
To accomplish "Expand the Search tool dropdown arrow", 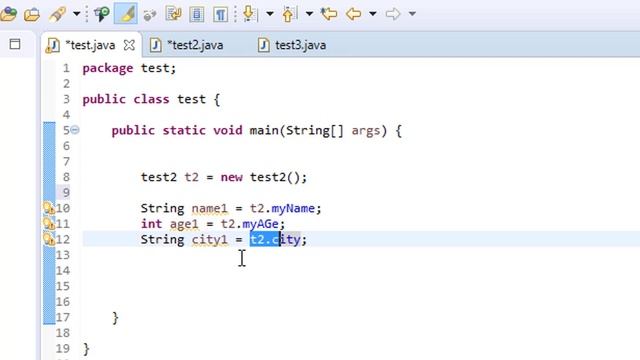I will 76,14.
